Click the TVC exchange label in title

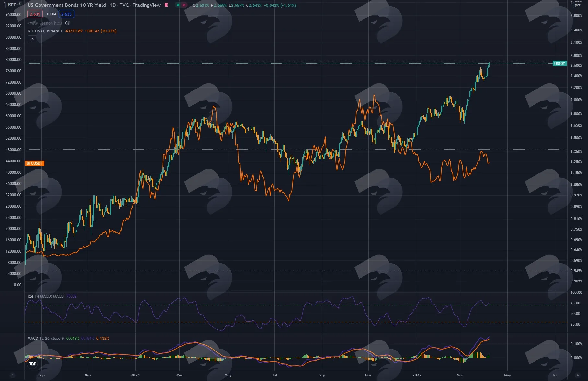coord(124,5)
